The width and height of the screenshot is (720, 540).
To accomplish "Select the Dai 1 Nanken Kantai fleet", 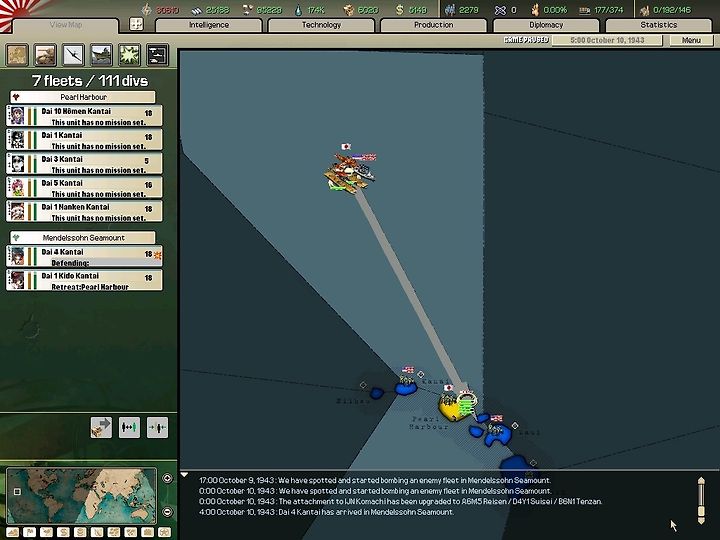I will coord(84,211).
